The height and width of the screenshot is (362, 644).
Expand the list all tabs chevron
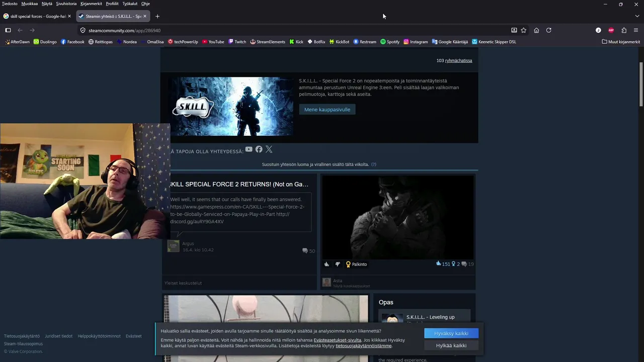coord(637,16)
